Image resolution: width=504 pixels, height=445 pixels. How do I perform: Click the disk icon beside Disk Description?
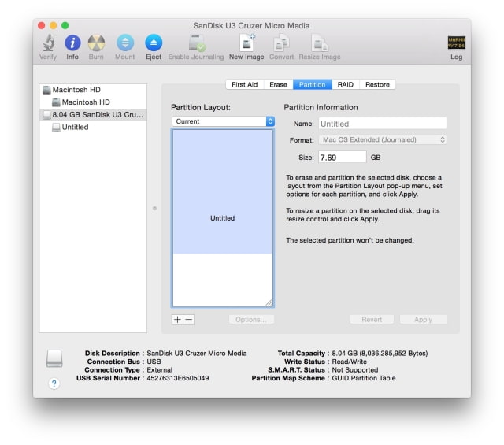point(54,358)
